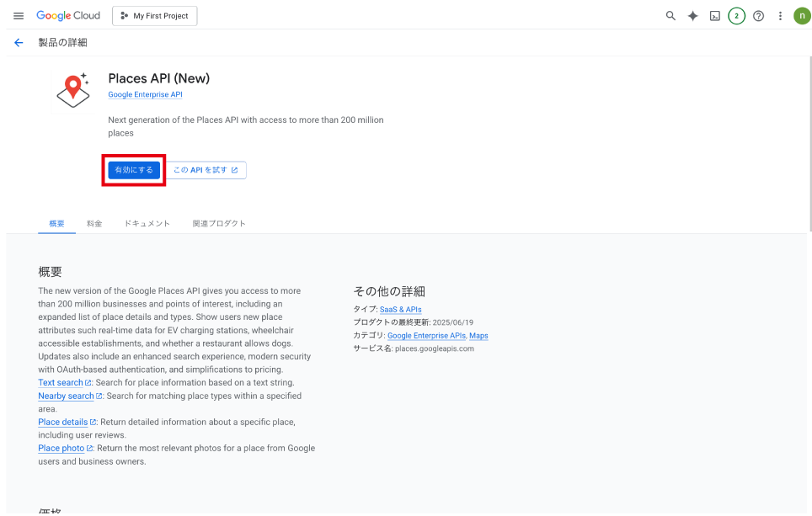Open the help question mark icon
Image resolution: width=812 pixels, height=516 pixels.
pos(758,16)
